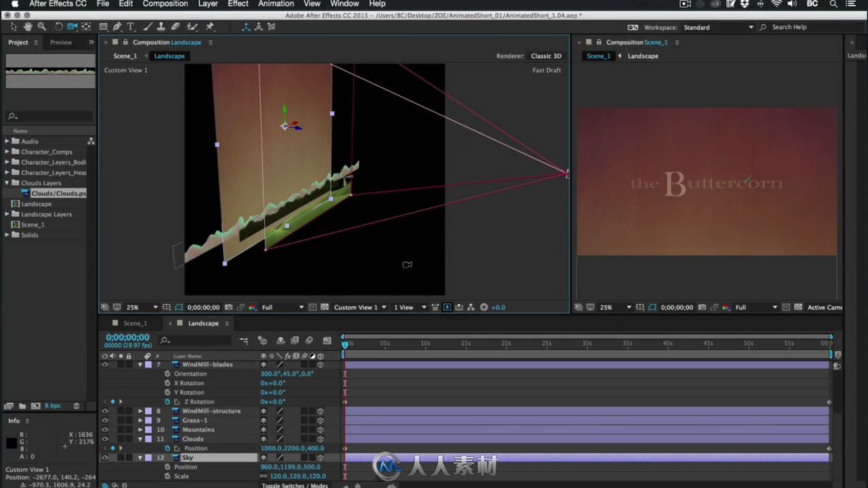Select the Rotation tool
868x488 pixels.
(x=58, y=26)
